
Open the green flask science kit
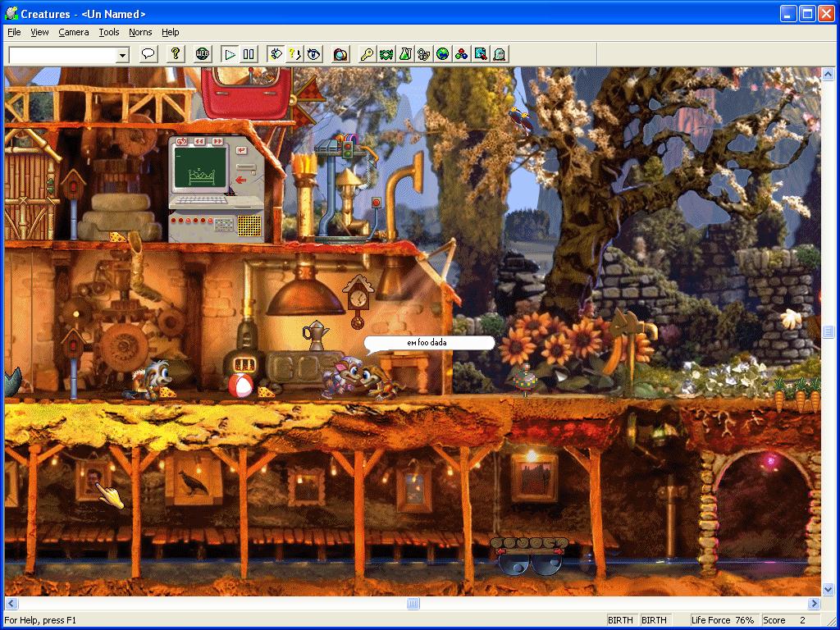tap(405, 54)
